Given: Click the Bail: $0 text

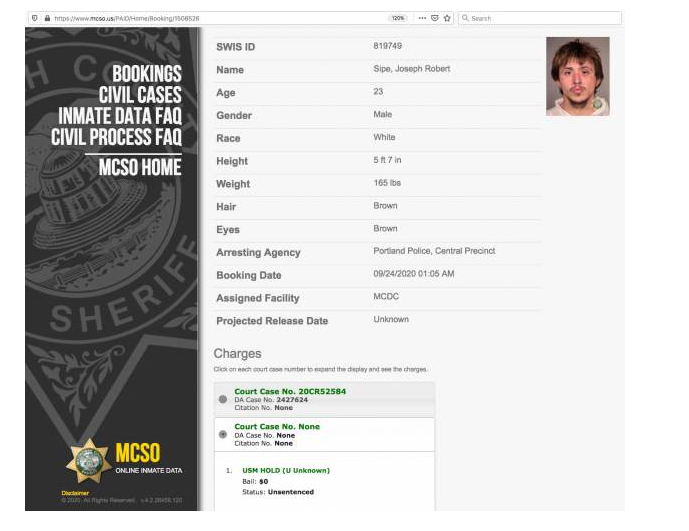Looking at the screenshot, I should (255, 481).
